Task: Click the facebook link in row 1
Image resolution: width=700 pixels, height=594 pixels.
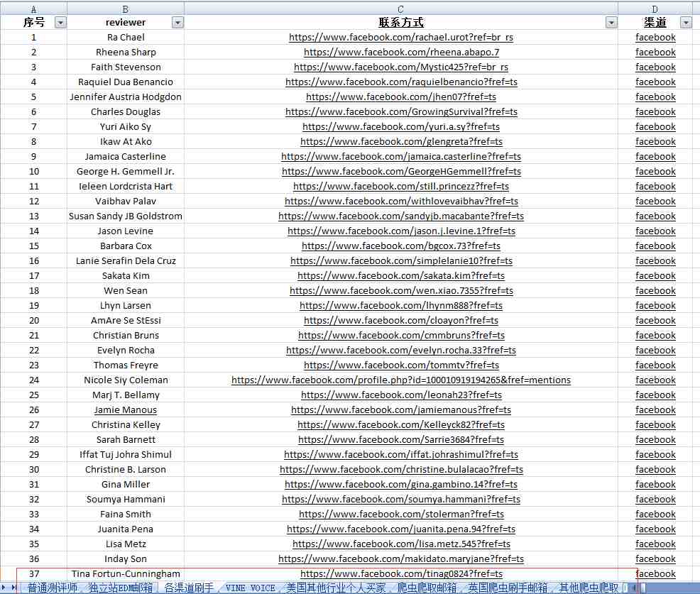Action: [x=655, y=38]
